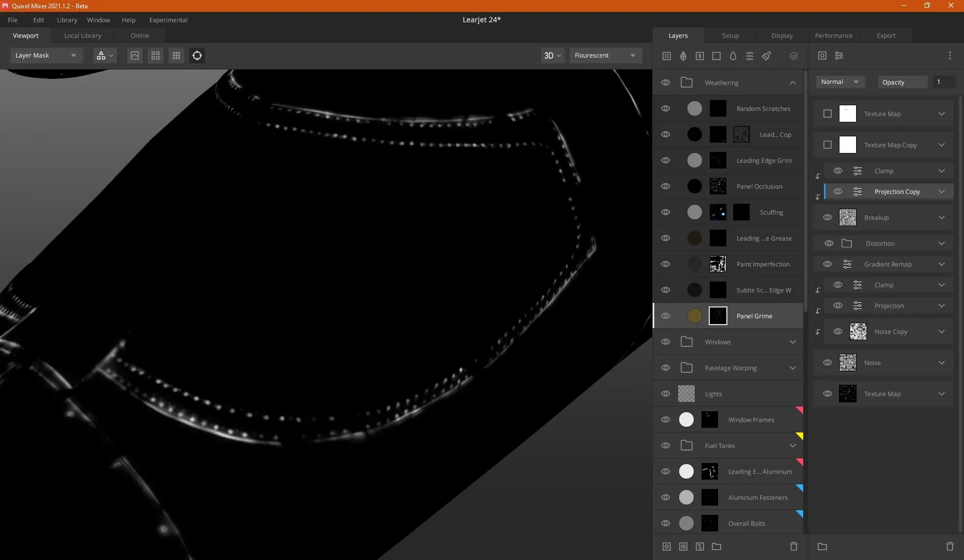
Task: Open the three-dot options menu
Action: point(950,55)
